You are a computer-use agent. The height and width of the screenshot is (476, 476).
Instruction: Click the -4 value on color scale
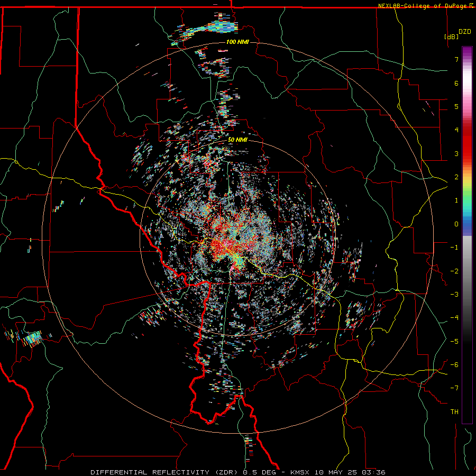pos(454,318)
